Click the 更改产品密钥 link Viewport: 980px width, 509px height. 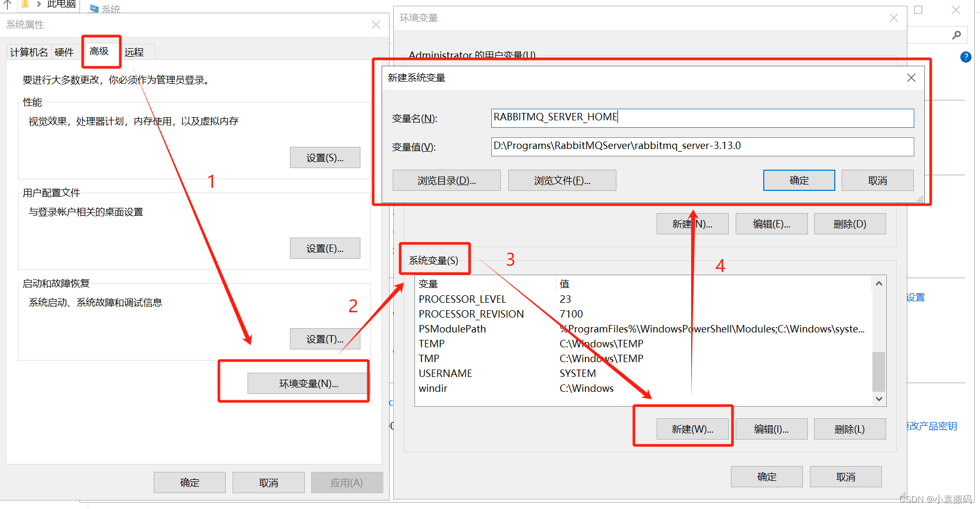[x=932, y=426]
